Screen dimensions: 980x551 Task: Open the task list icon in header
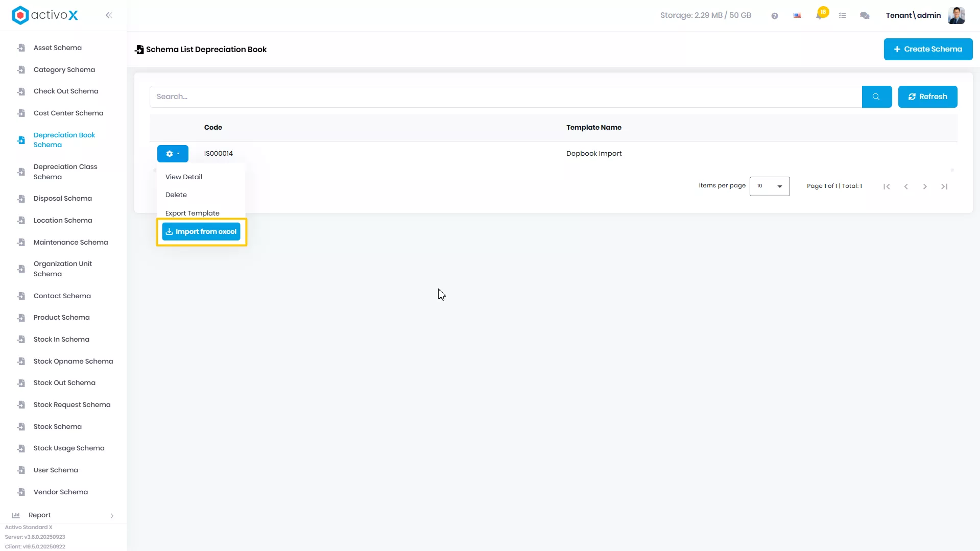coord(843,16)
